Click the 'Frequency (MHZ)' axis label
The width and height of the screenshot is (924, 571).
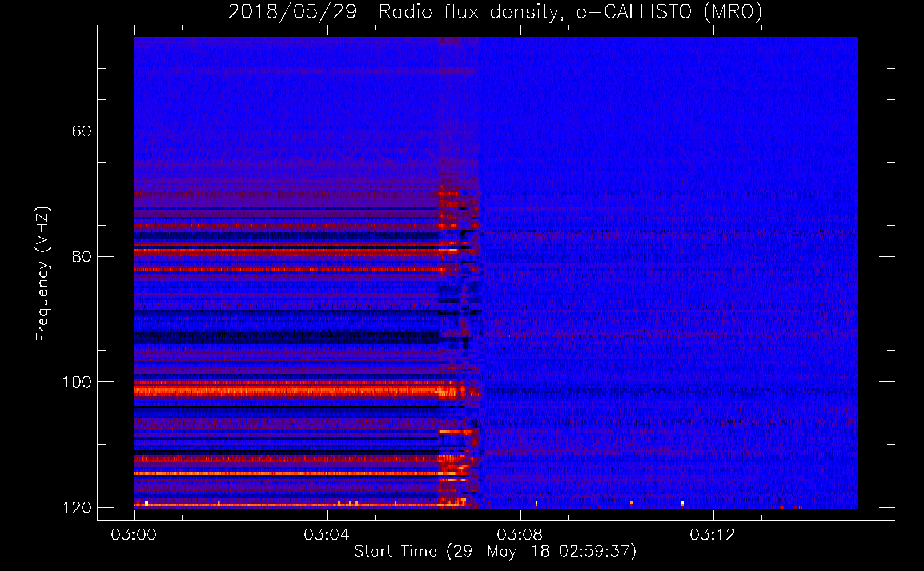click(43, 274)
